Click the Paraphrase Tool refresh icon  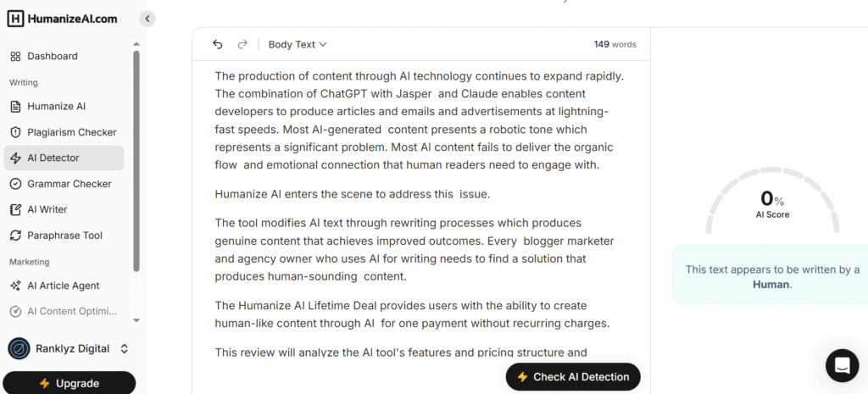coord(15,236)
